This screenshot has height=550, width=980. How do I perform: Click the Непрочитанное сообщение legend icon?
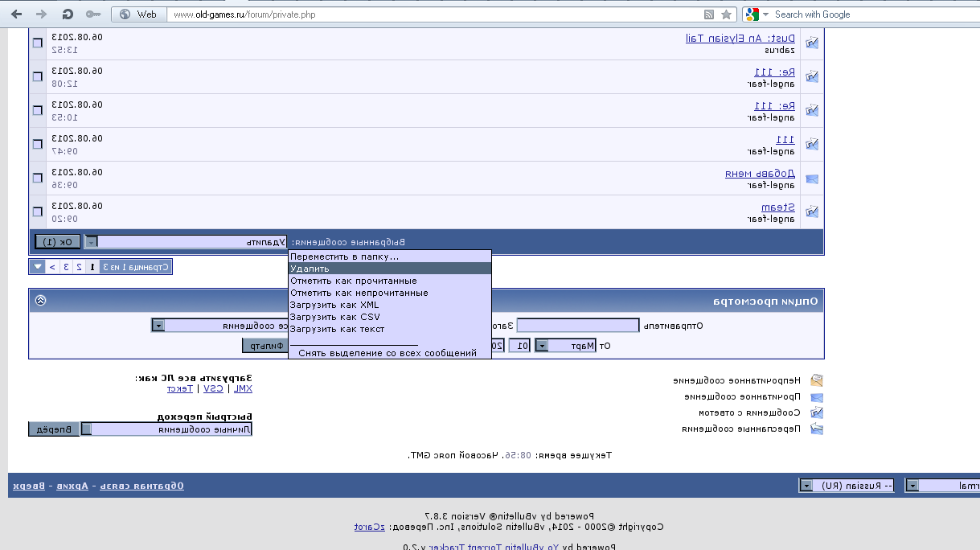pyautogui.click(x=817, y=380)
